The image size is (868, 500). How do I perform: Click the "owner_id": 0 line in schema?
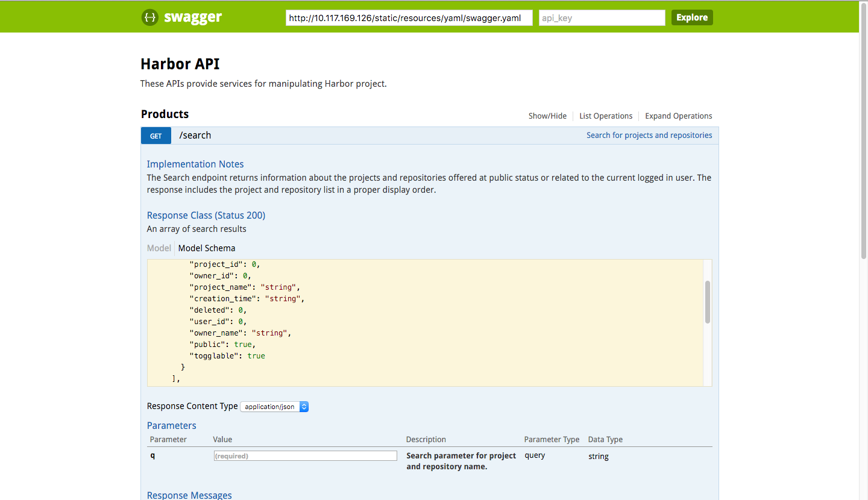tap(220, 276)
